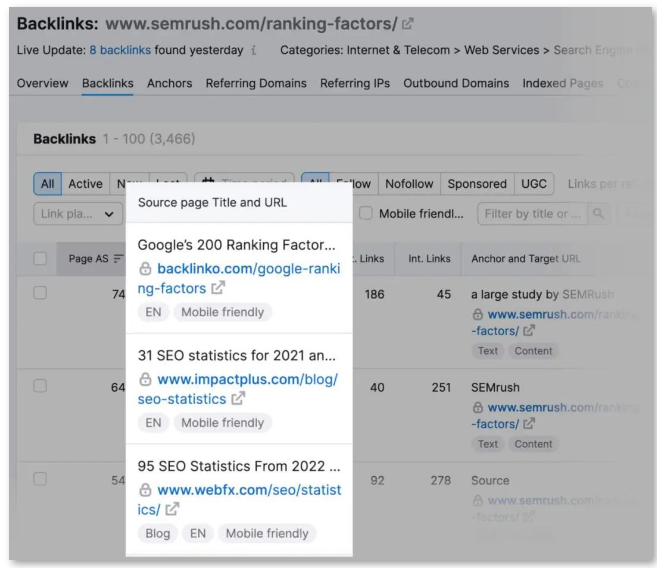Select the Nofollow filter button

(x=409, y=184)
